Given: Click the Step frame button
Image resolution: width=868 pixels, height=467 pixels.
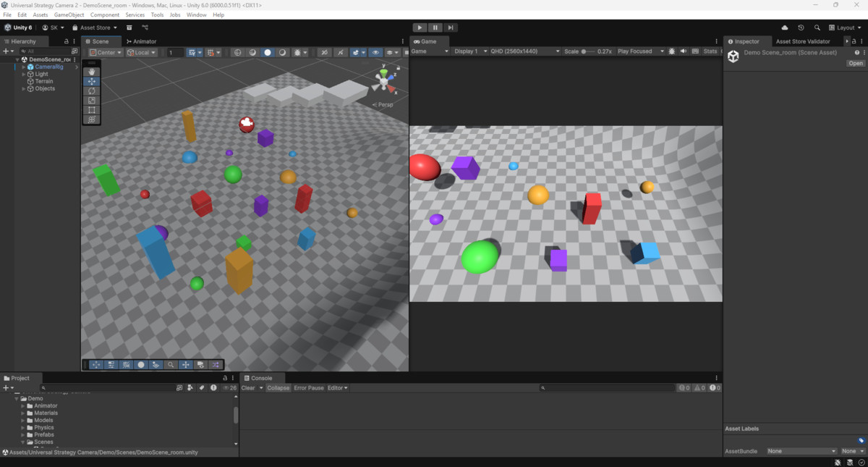Looking at the screenshot, I should pos(450,28).
